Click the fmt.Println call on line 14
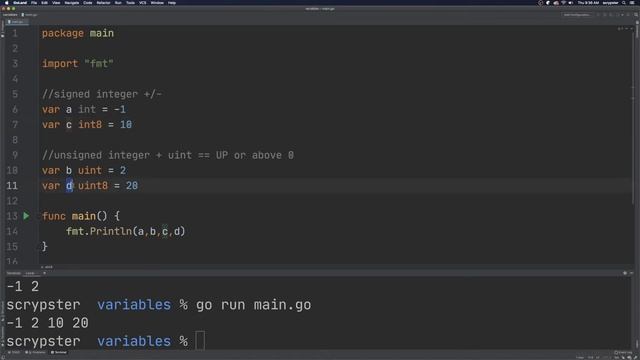640x360 pixels. [x=126, y=231]
